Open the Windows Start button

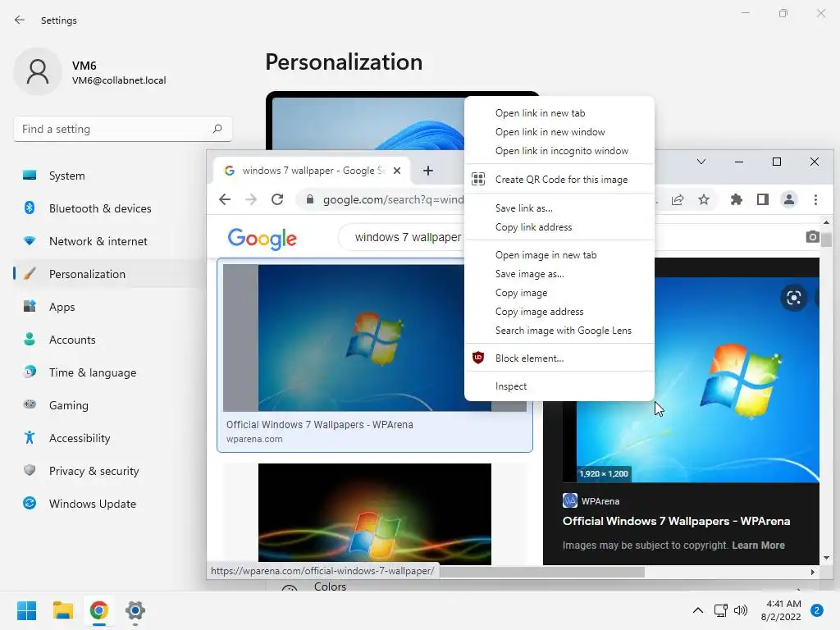click(26, 610)
